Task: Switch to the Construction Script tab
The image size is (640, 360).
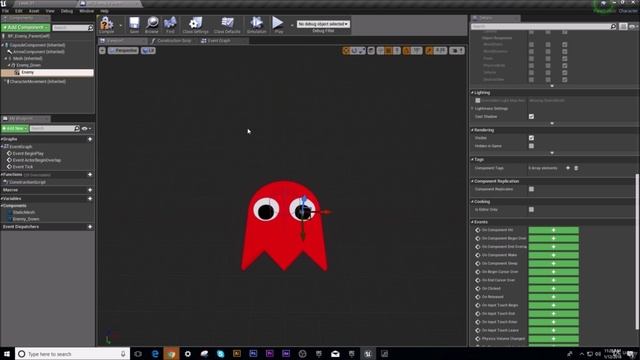Action: (173, 41)
